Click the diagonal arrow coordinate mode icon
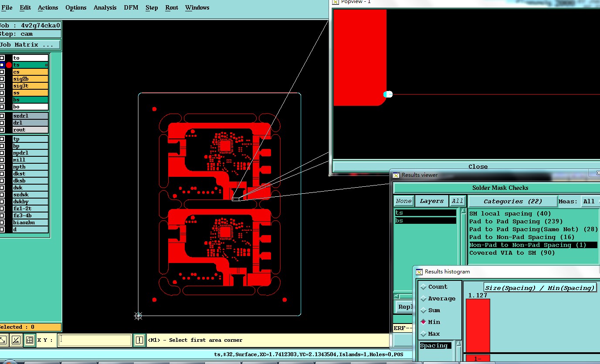This screenshot has width=600, height=364. click(3, 340)
